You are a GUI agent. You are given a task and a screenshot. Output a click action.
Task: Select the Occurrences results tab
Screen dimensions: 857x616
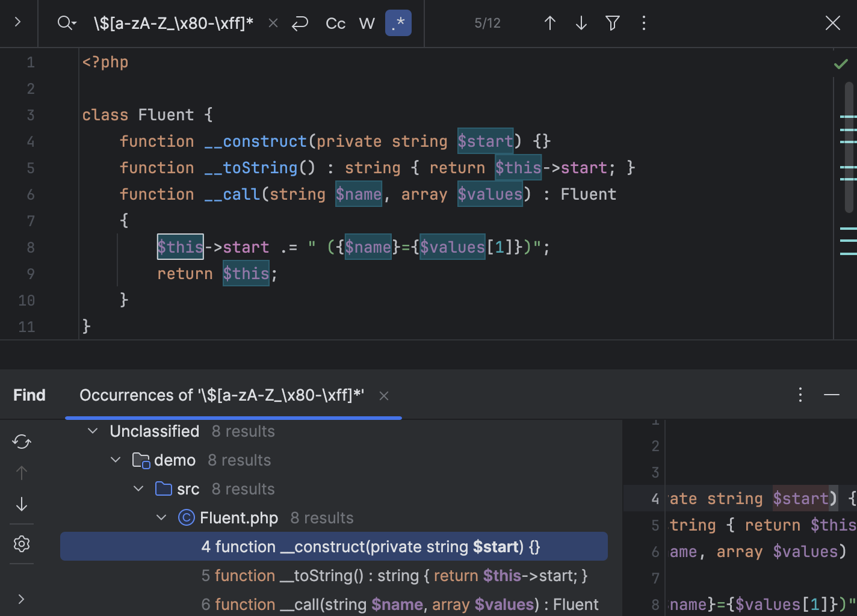pyautogui.click(x=221, y=395)
